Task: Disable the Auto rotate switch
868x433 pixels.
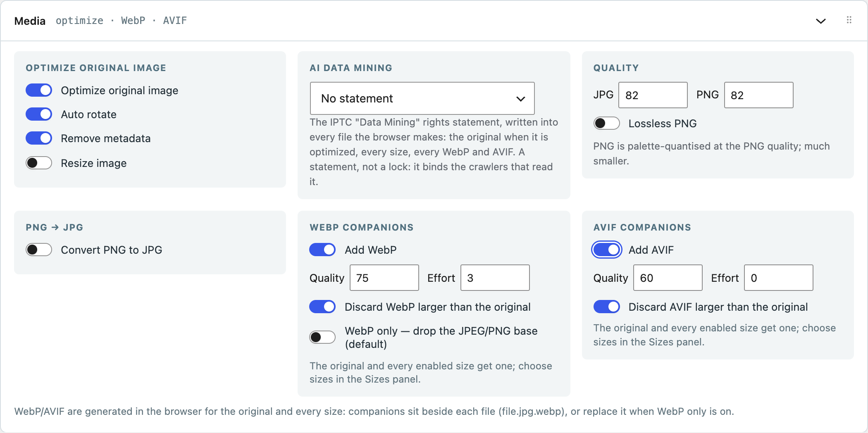Action: coord(39,114)
